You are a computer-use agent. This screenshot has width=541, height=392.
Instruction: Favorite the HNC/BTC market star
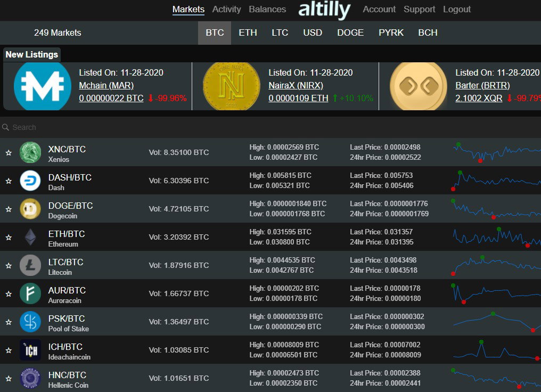tap(9, 379)
